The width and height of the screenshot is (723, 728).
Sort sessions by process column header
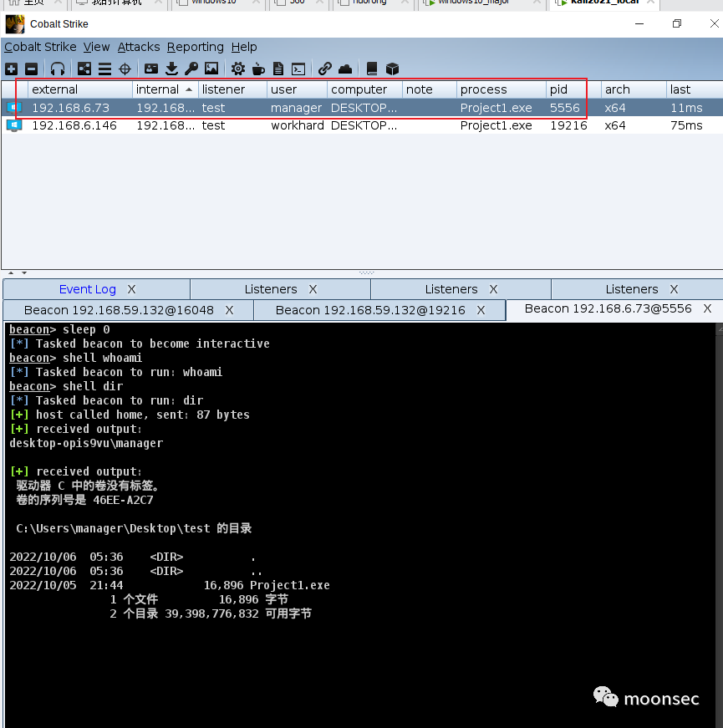(x=502, y=89)
